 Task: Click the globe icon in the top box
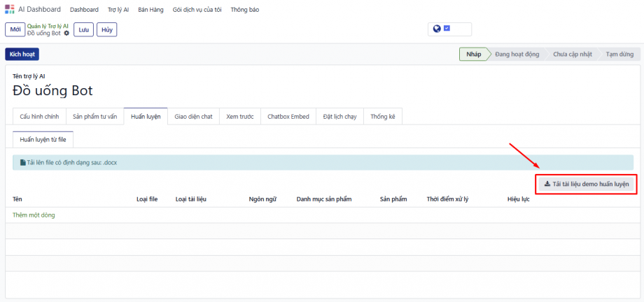tap(437, 29)
